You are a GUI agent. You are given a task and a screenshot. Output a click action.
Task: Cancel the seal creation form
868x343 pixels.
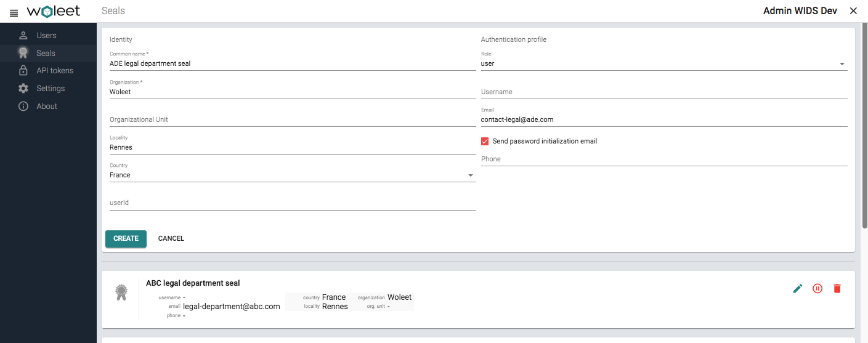(171, 239)
